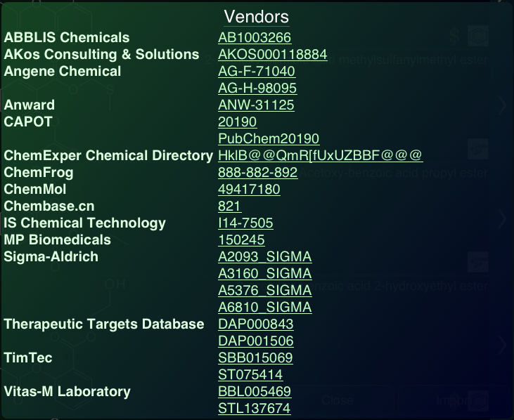This screenshot has width=514, height=420.
Task: Click Angene Chemical's AG-F-71040 link
Action: (257, 72)
